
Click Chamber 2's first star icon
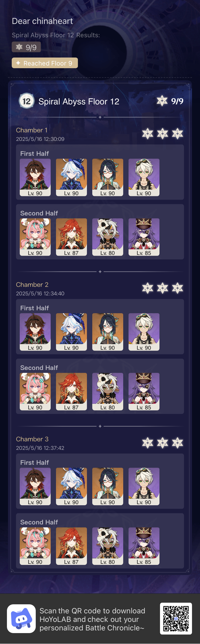148,288
